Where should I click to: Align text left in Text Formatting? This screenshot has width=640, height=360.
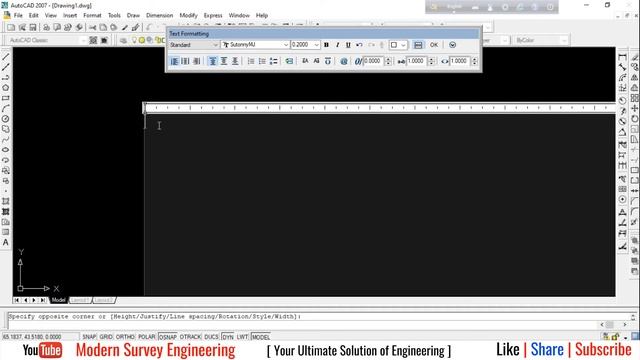tap(174, 61)
